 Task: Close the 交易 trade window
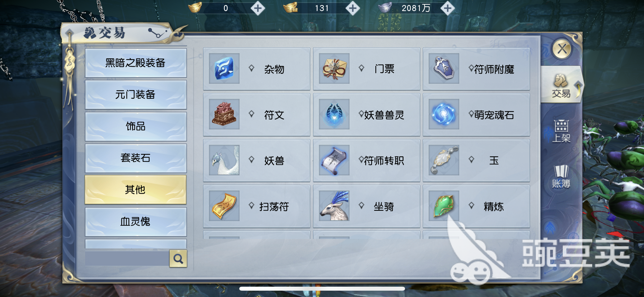(562, 49)
